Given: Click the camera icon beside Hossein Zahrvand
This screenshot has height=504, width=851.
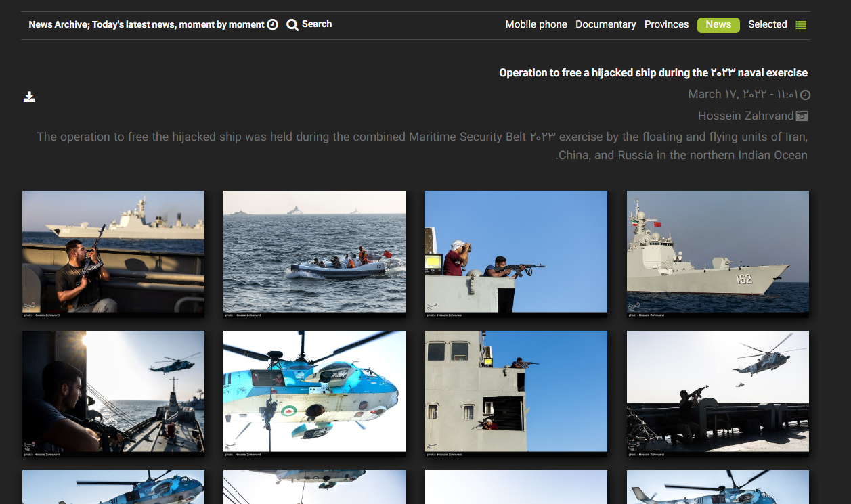Looking at the screenshot, I should [802, 116].
